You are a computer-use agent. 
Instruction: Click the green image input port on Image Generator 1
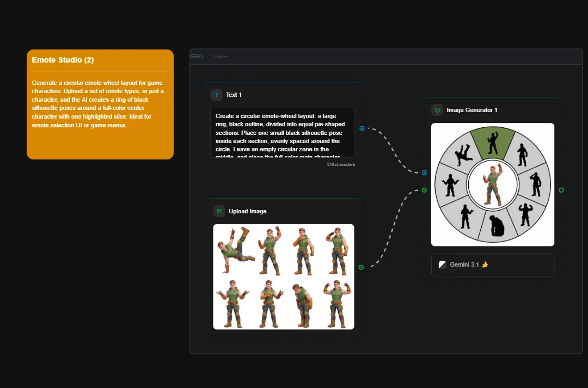click(424, 190)
